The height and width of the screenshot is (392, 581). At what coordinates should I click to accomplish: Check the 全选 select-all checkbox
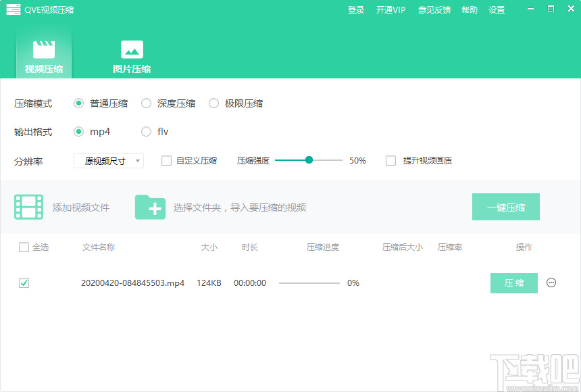coord(24,247)
